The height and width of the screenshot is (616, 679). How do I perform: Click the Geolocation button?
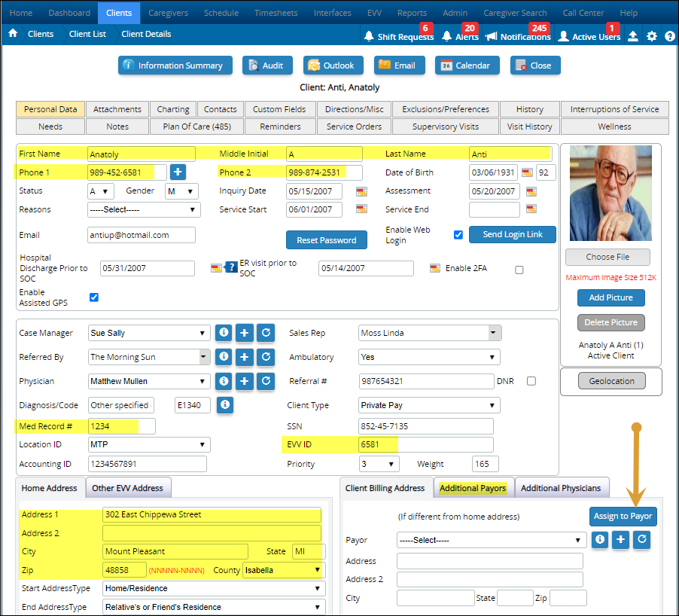click(x=611, y=381)
